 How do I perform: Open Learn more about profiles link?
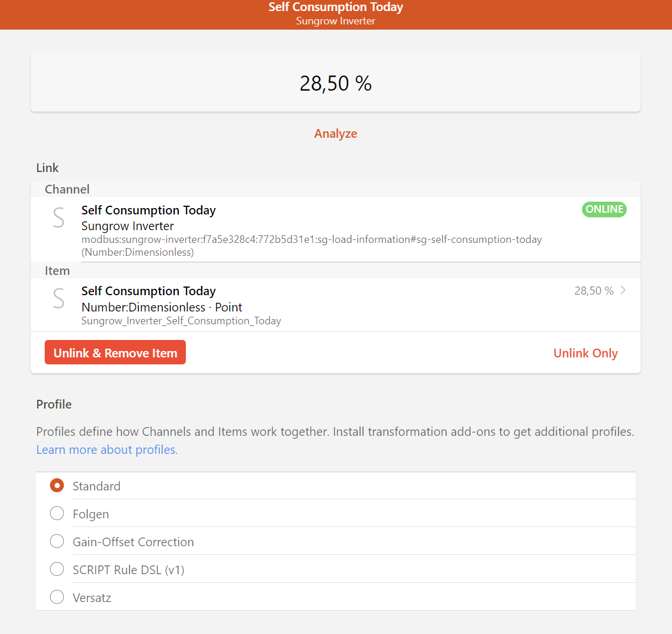(107, 450)
